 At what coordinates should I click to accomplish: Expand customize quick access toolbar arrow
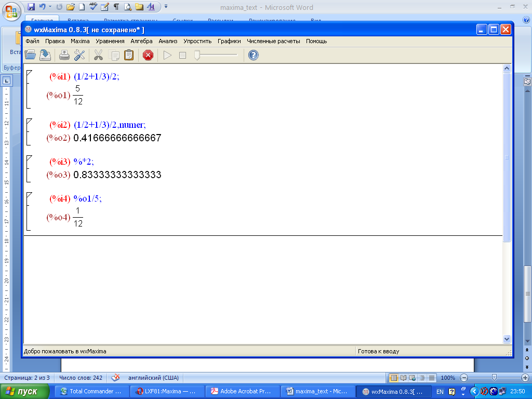(x=166, y=6)
